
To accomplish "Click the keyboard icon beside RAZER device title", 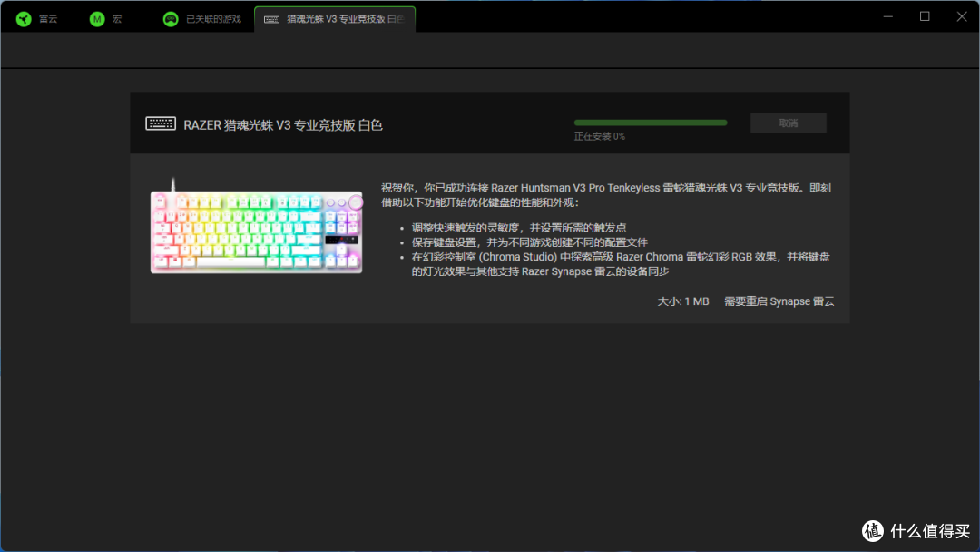I will click(x=161, y=123).
